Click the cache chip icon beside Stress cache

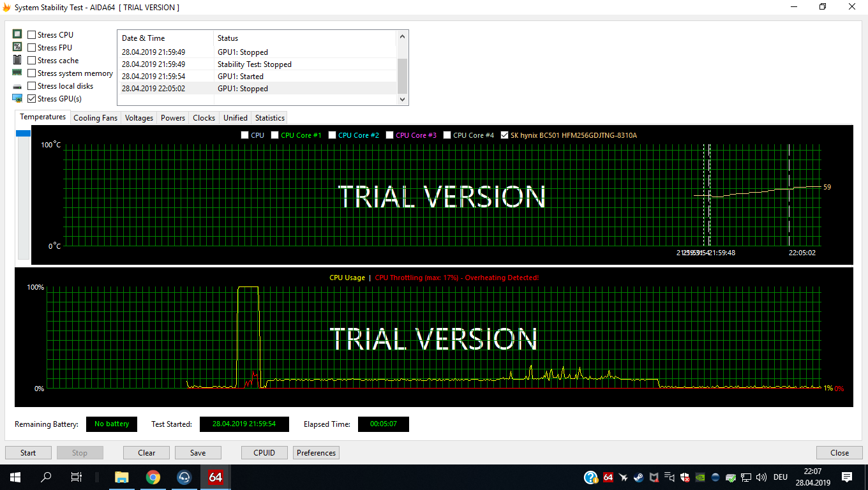17,60
